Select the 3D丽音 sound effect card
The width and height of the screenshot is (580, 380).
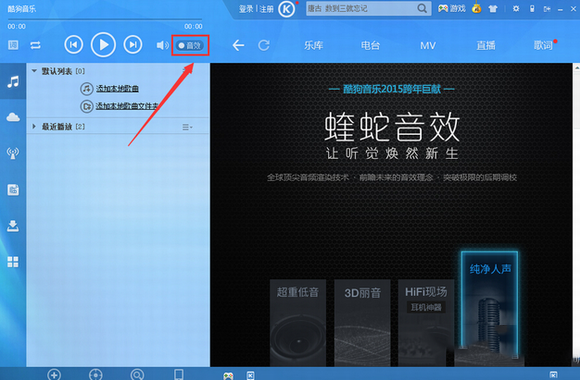point(362,323)
